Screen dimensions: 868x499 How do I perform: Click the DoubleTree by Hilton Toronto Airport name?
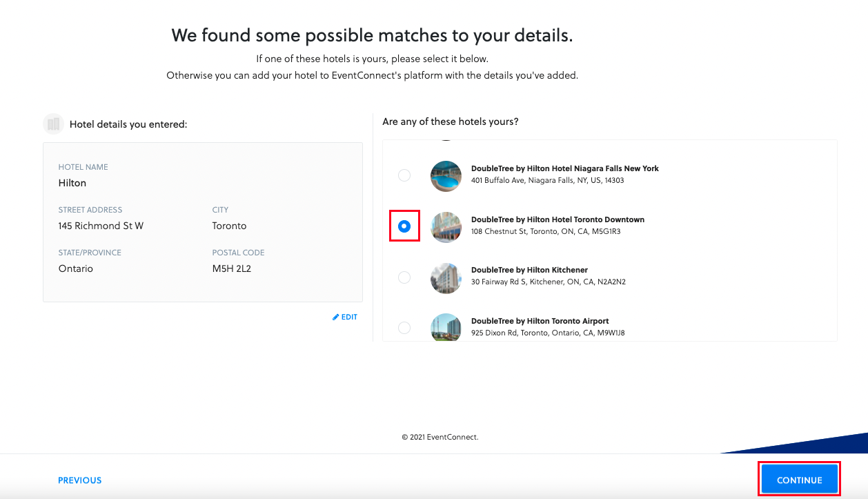point(540,321)
